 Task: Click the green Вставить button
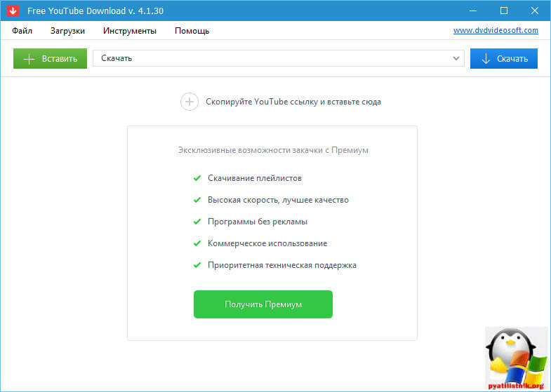click(51, 59)
